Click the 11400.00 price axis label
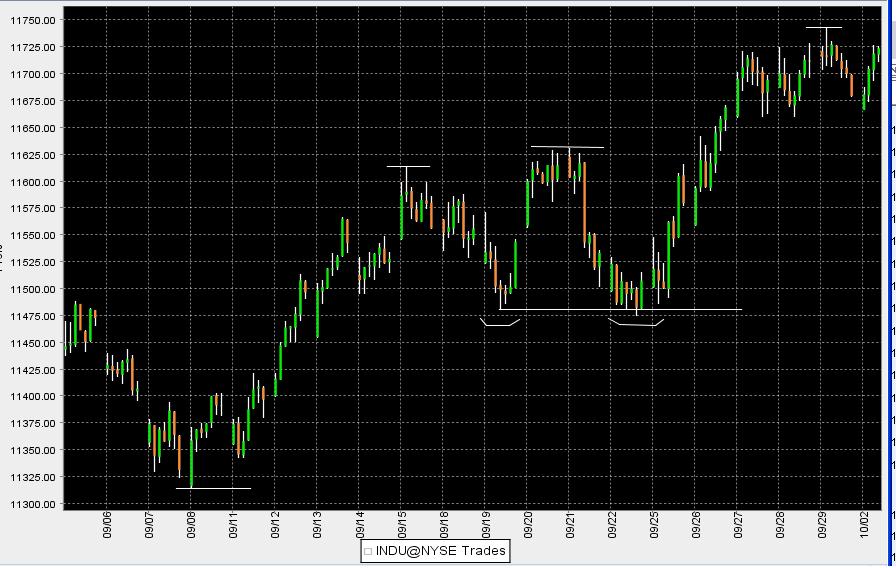Viewport: 896px width, 568px height. pyautogui.click(x=33, y=397)
